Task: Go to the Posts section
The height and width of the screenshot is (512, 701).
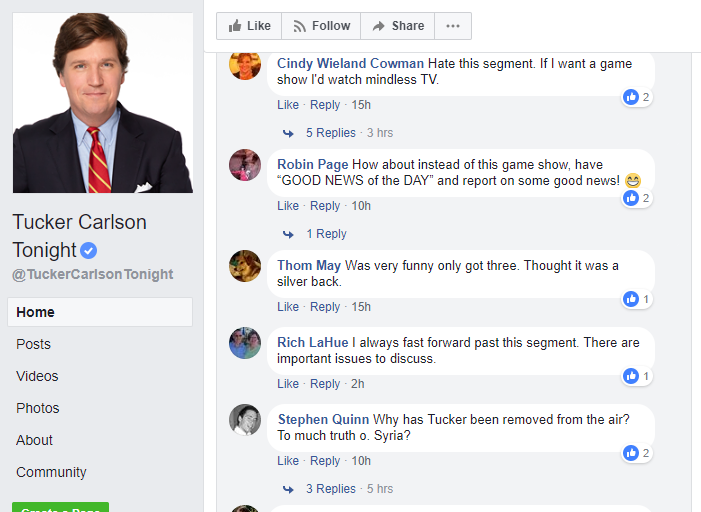Action: click(34, 344)
